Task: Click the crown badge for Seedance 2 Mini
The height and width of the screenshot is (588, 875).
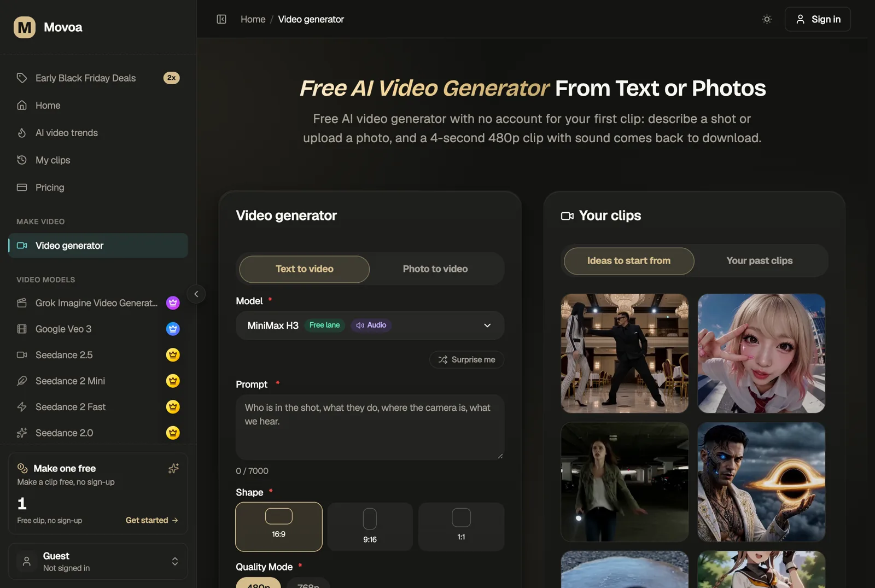Action: [173, 381]
